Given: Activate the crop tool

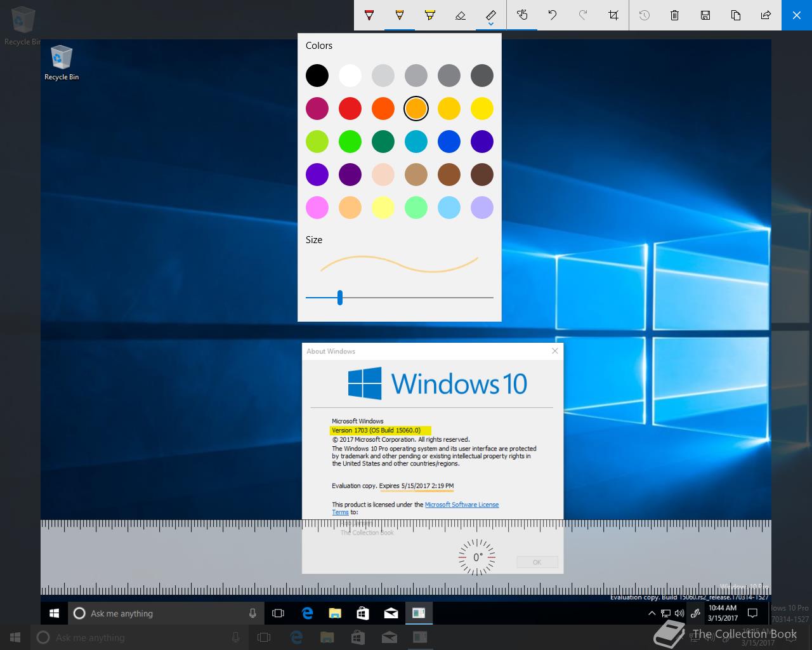Looking at the screenshot, I should [x=613, y=15].
